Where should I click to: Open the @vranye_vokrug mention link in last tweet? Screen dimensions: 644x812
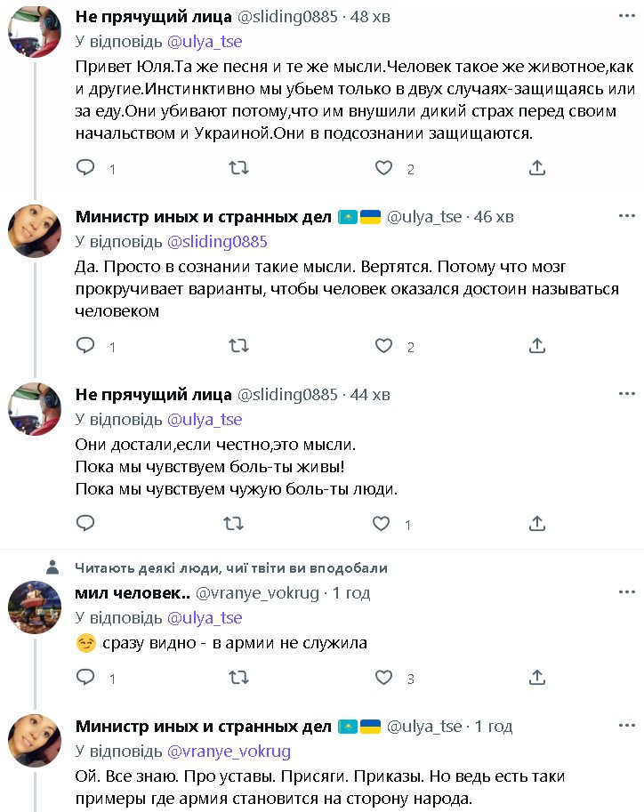[x=229, y=751]
